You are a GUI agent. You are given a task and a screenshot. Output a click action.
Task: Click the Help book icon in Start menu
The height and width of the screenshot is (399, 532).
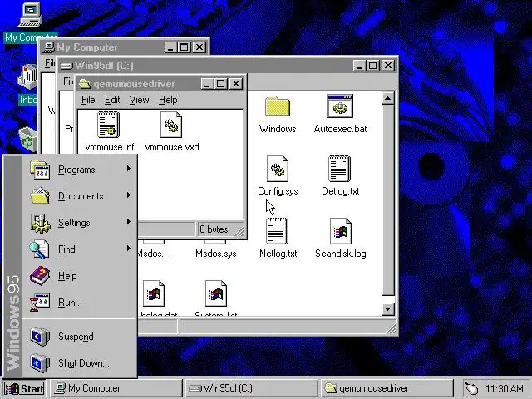coord(40,276)
